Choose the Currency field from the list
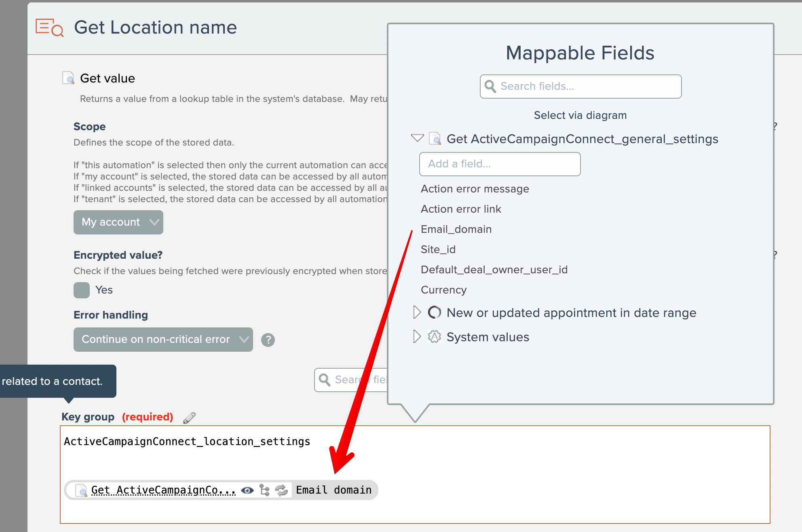 (x=443, y=290)
